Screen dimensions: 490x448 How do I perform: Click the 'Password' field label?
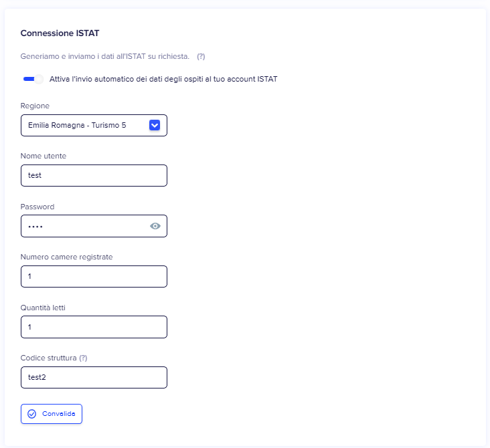click(37, 207)
